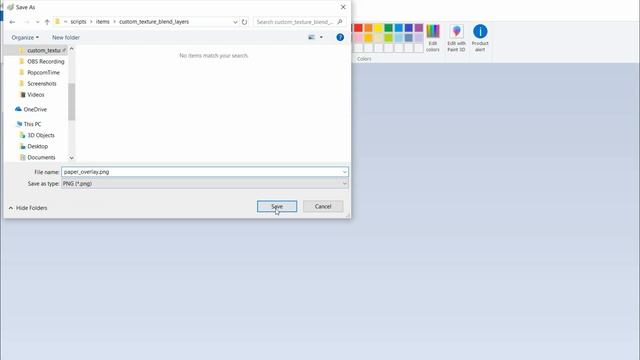Cancel the Save As dialog

(323, 207)
